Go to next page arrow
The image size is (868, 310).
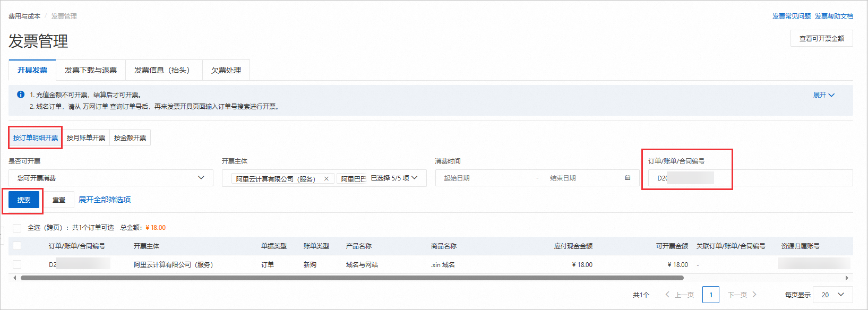point(754,295)
